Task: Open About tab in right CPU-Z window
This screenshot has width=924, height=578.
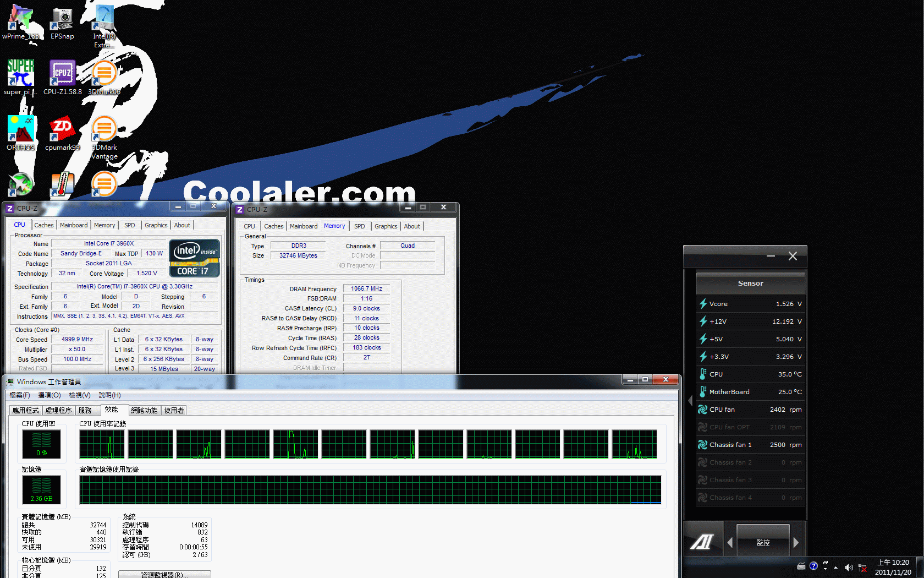Action: click(412, 226)
